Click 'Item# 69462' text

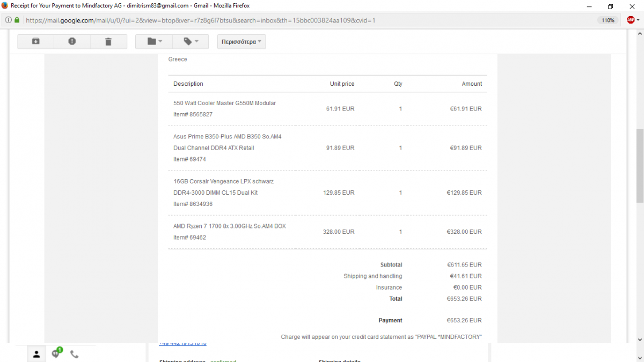(189, 238)
